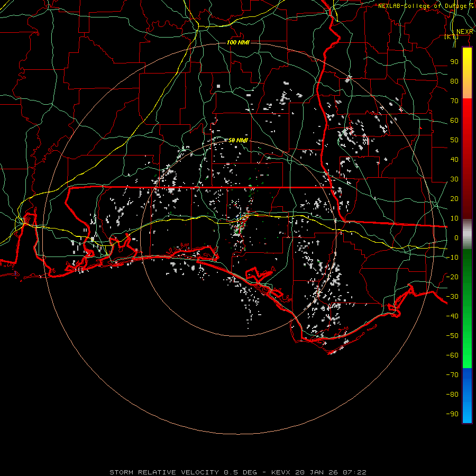This screenshot has height=476, width=476.
Task: Click the -30 value on the velocity scale
Action: click(452, 297)
